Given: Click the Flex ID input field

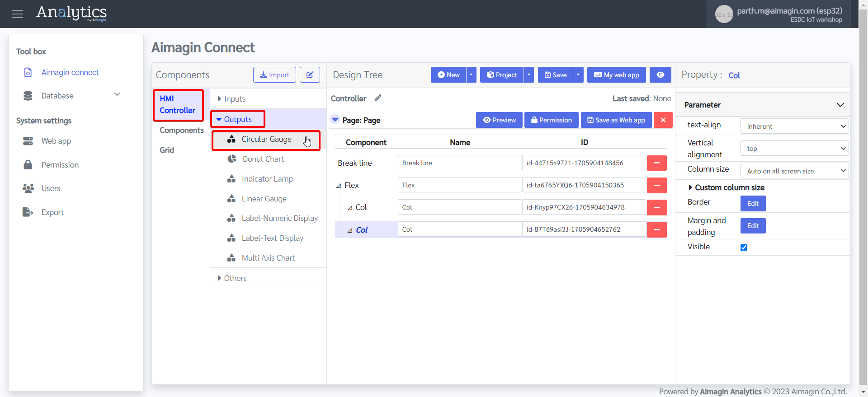Looking at the screenshot, I should coord(584,185).
